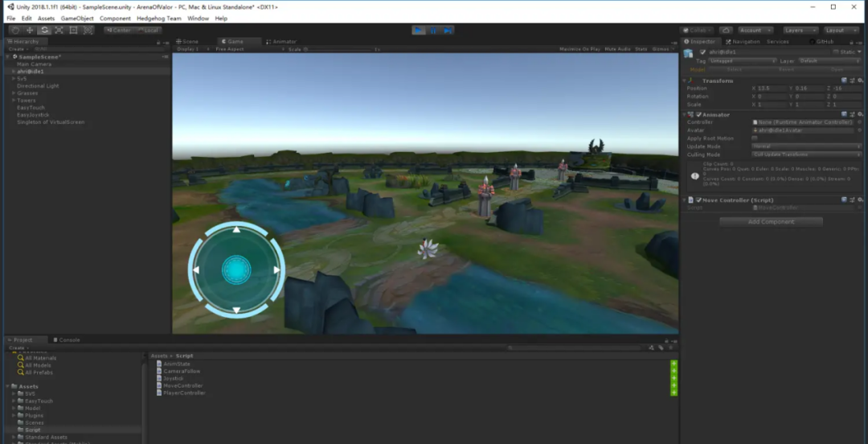This screenshot has width=868, height=444.
Task: Switch to the Animator tab
Action: [x=282, y=42]
